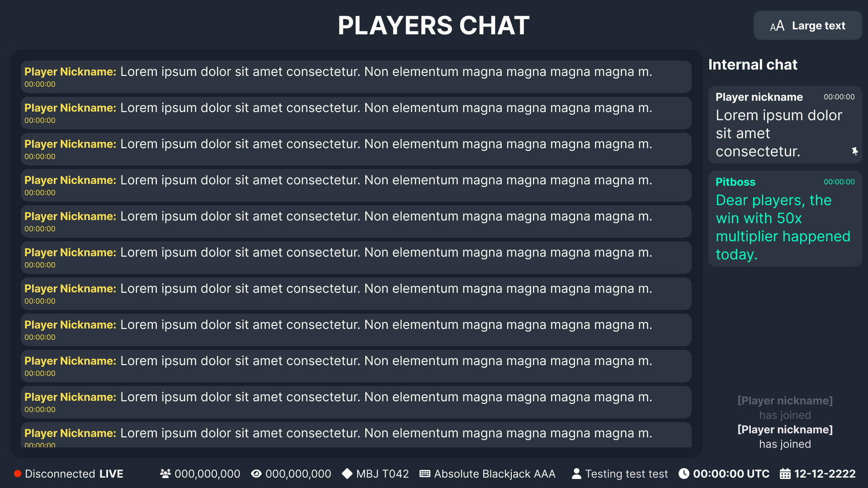This screenshot has width=868, height=488.
Task: Click the LIVE label in the status bar
Action: click(x=111, y=474)
